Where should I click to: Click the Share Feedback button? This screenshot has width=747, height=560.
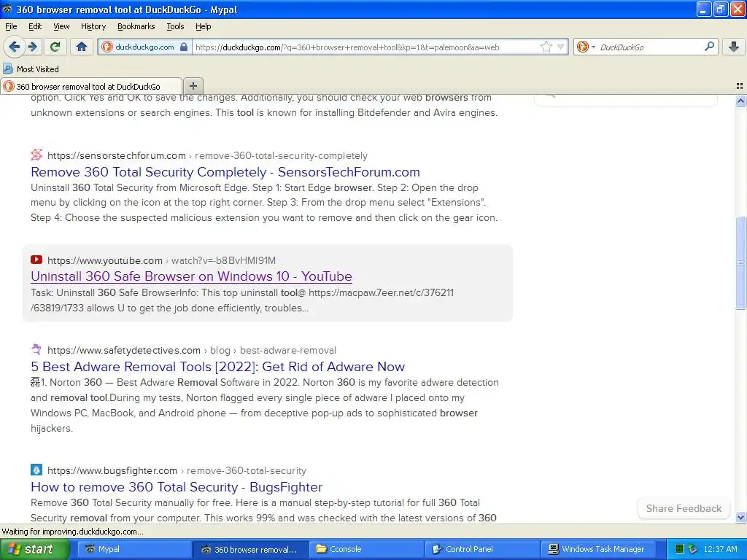[684, 508]
